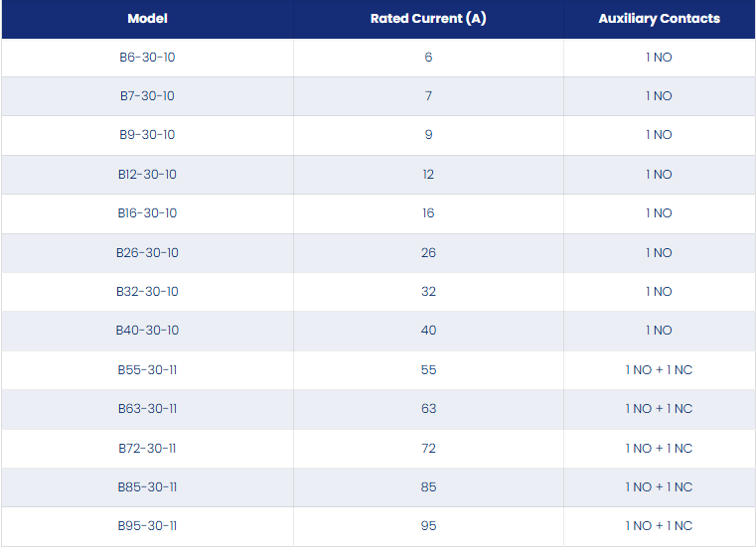Click 1 NO + 1 NC in B72-30-11 row
Image resolution: width=756 pixels, height=547 pixels.
659,449
